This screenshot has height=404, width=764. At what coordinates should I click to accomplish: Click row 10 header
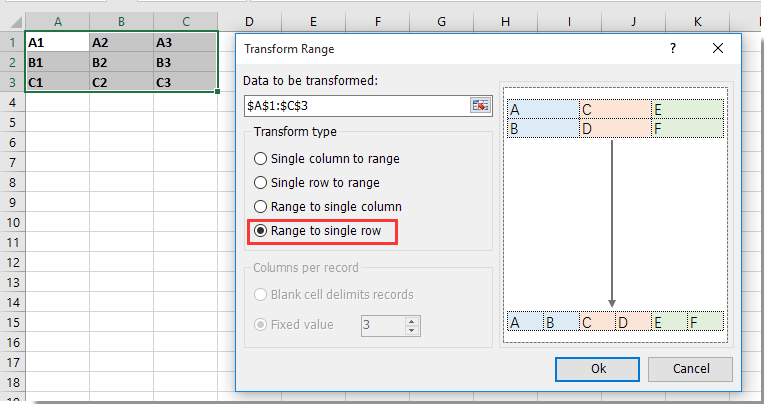12,222
